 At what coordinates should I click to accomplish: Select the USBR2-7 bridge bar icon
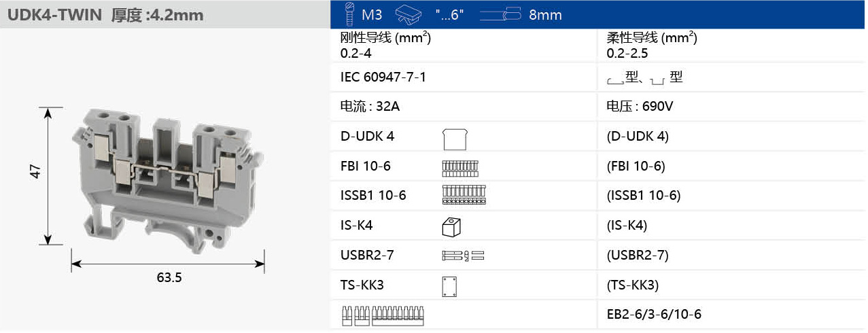click(x=462, y=256)
